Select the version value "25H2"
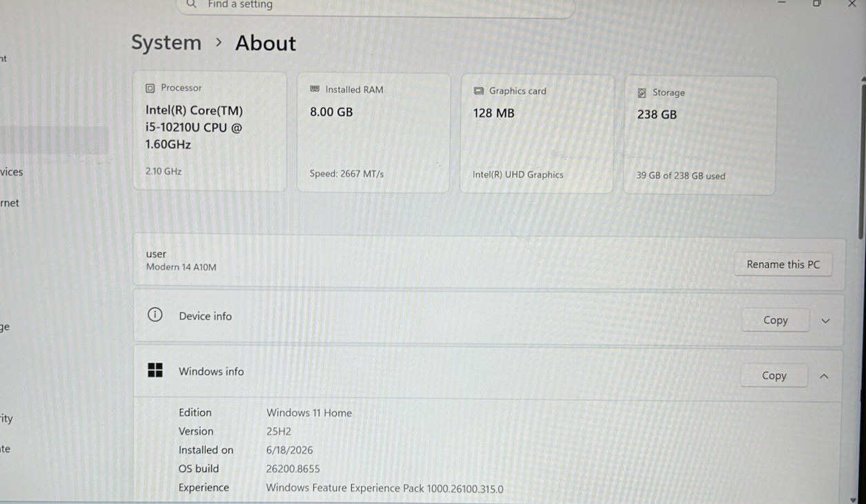 [279, 432]
